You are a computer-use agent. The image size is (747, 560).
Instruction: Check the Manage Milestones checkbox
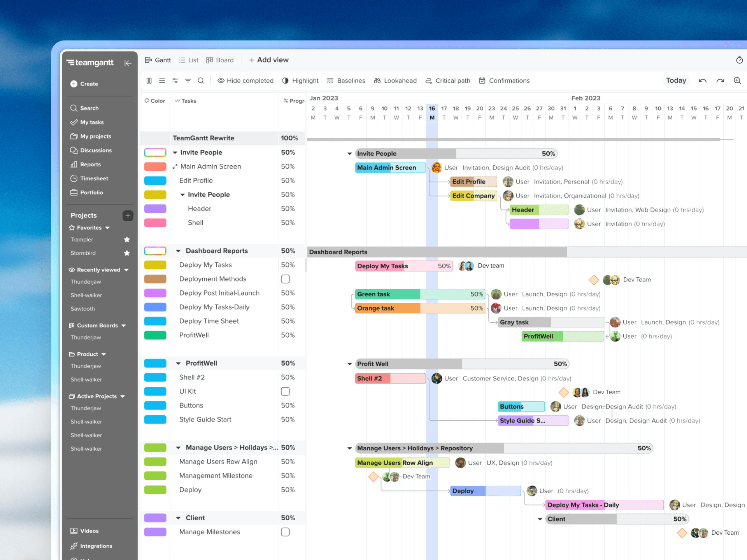pyautogui.click(x=285, y=532)
